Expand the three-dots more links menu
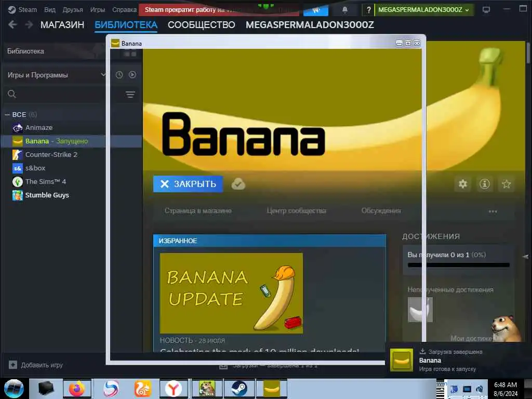This screenshot has height=399, width=532. click(x=493, y=211)
